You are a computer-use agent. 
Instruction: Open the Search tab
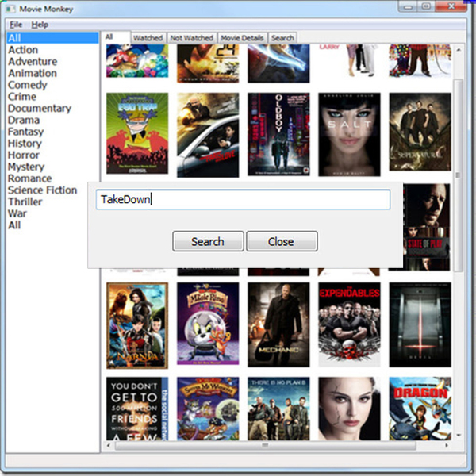pyautogui.click(x=282, y=38)
